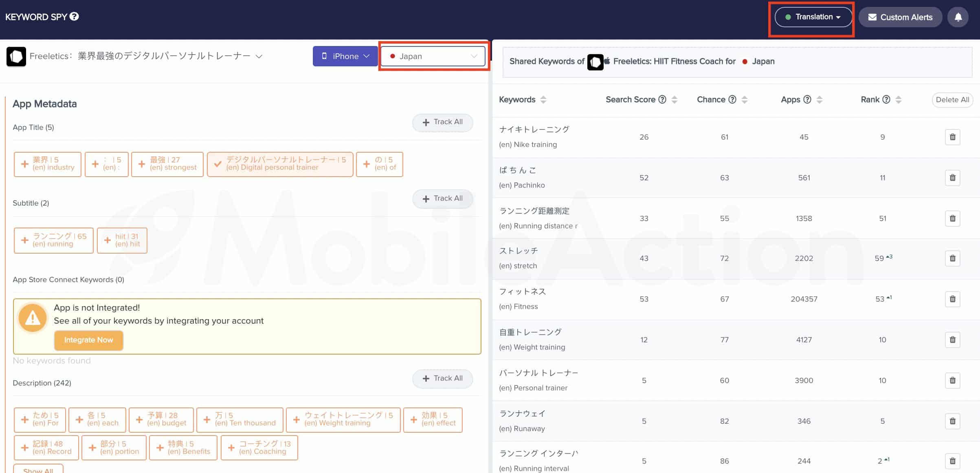Open the iPhone device dropdown
Screen dimensions: 980x473
[x=345, y=56]
